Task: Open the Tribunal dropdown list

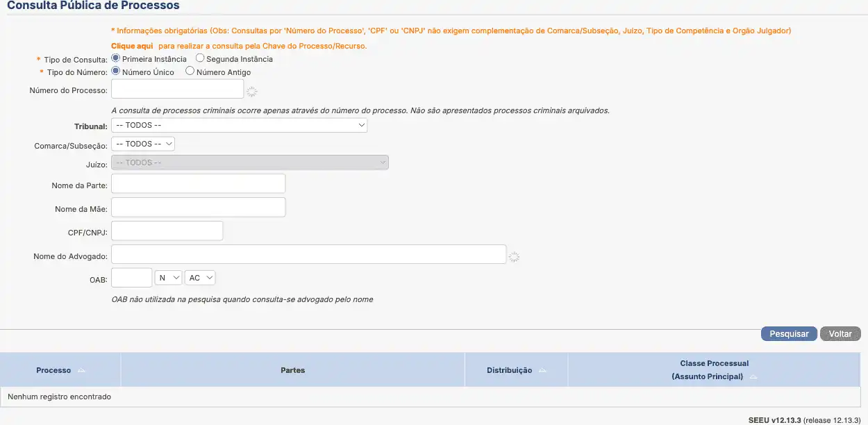Action: pyautogui.click(x=239, y=125)
